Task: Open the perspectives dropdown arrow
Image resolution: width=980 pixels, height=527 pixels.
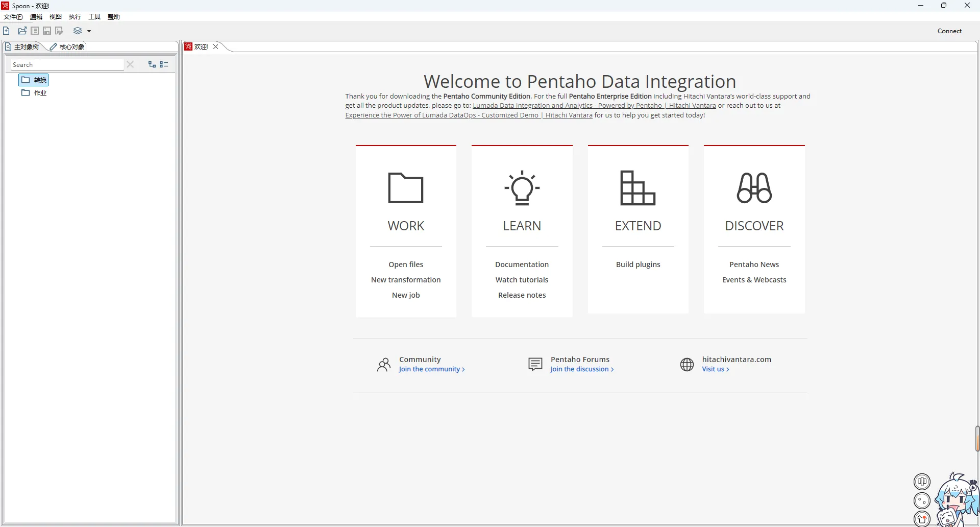Action: point(89,31)
